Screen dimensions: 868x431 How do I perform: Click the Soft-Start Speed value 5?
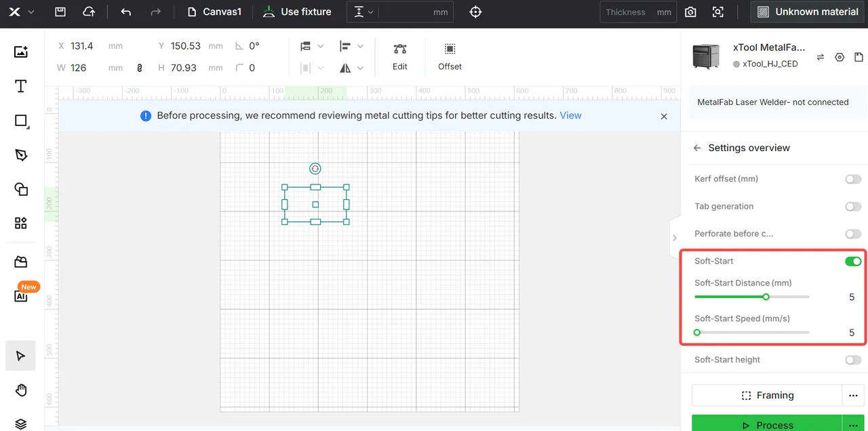click(852, 333)
